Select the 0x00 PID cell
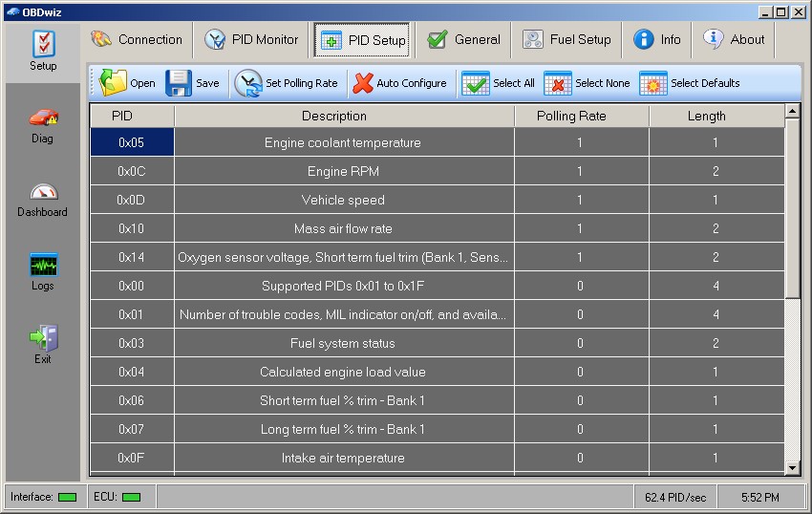 (132, 286)
